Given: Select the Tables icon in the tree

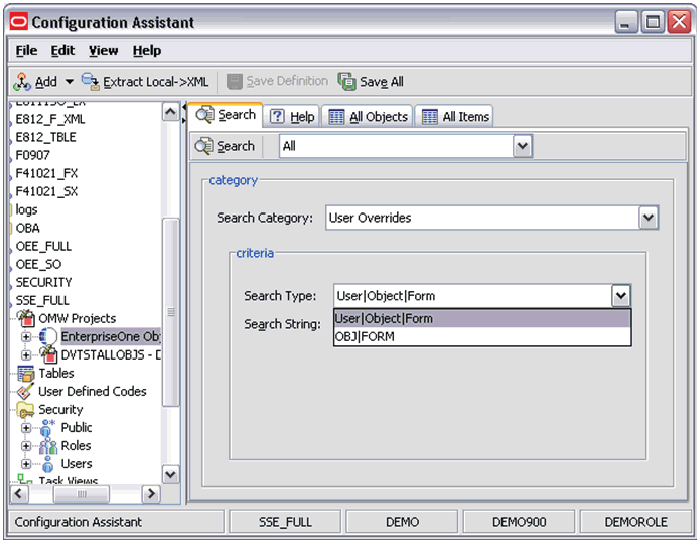Looking at the screenshot, I should 26,373.
